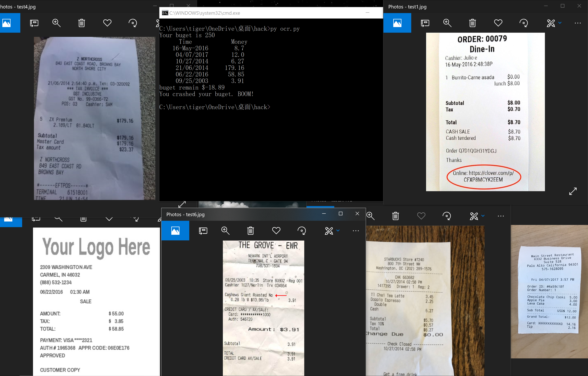The width and height of the screenshot is (588, 376).
Task: Rotate the test1.jpg image
Action: click(524, 23)
